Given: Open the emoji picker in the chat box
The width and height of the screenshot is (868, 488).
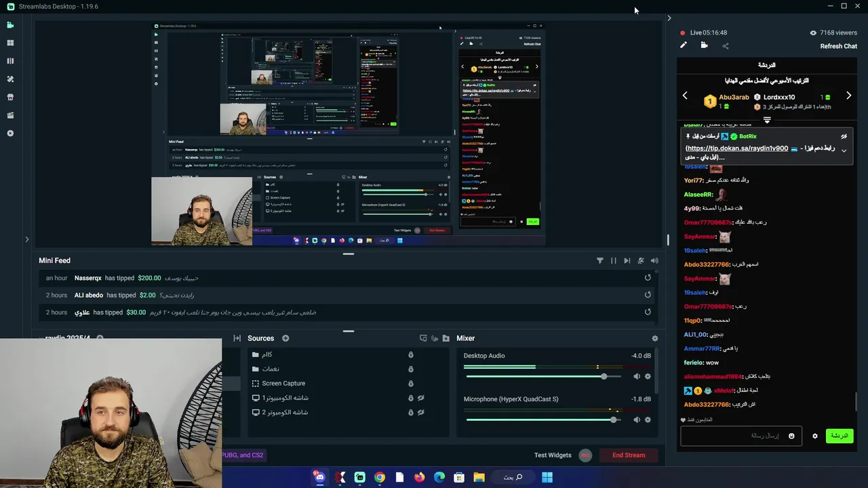Looking at the screenshot, I should pos(791,436).
